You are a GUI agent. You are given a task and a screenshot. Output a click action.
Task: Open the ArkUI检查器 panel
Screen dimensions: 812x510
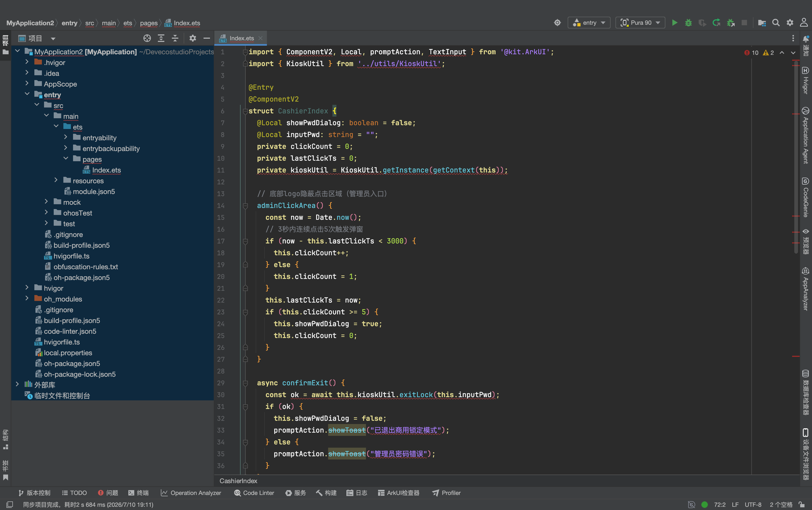point(399,493)
